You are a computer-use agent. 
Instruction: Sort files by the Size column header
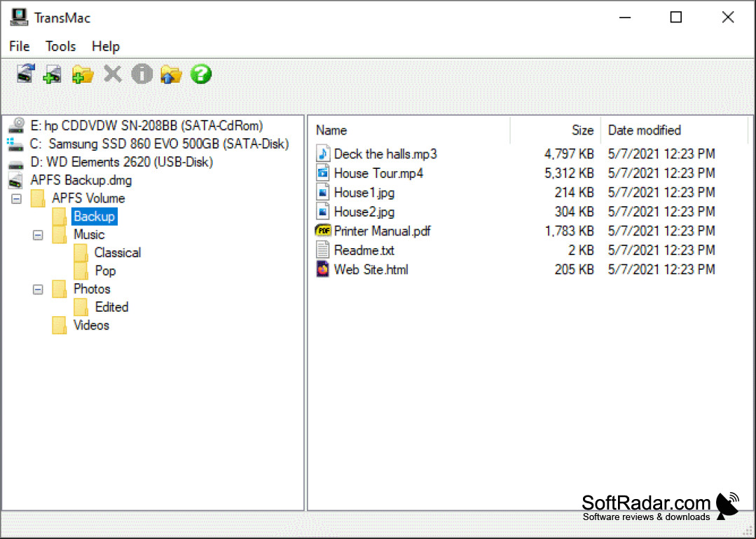[556, 130]
